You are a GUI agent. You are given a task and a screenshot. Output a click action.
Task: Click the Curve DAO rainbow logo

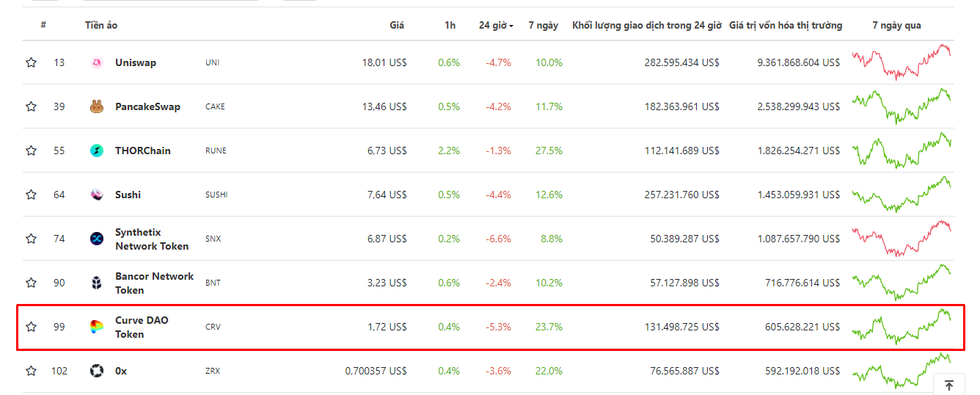[97, 327]
